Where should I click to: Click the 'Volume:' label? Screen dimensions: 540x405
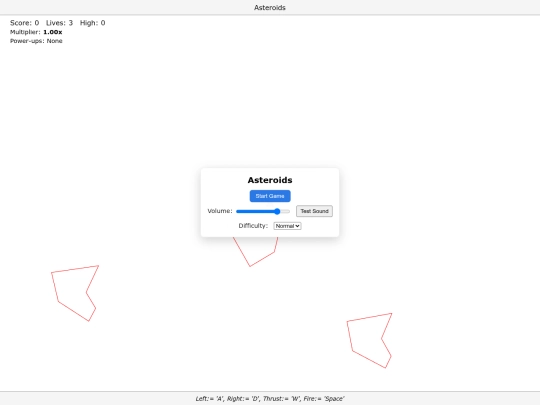[x=220, y=211]
